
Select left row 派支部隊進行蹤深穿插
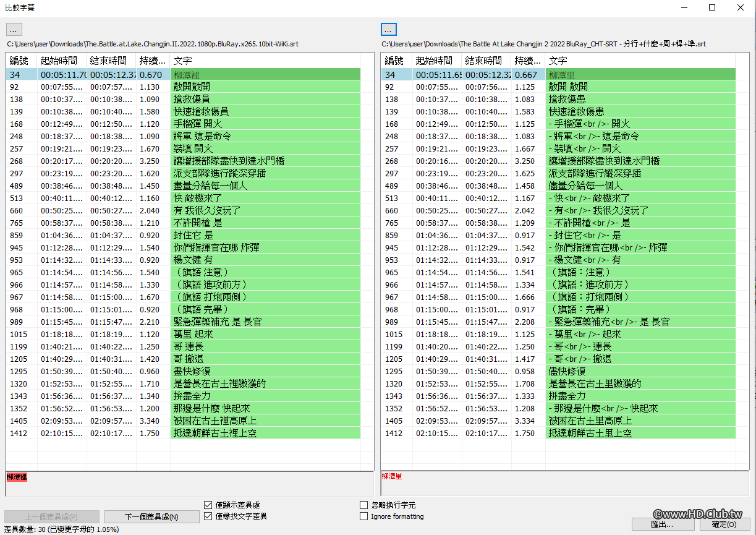coord(183,173)
